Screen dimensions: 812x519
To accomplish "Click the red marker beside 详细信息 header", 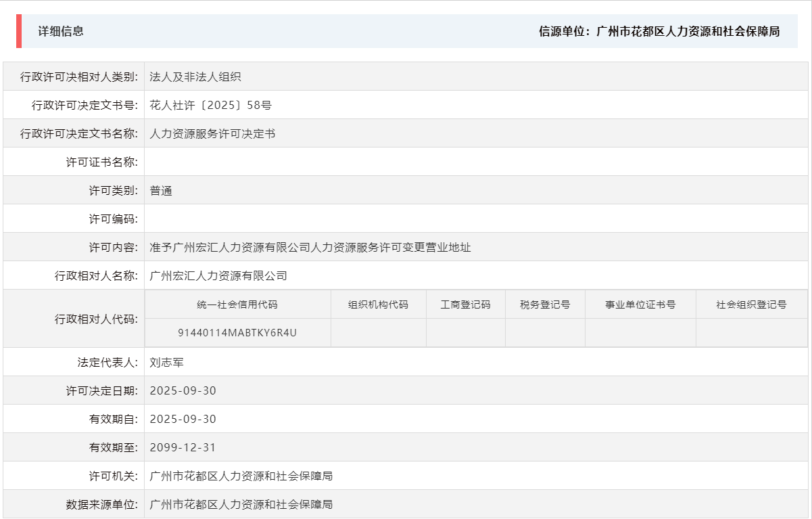I will coord(18,30).
